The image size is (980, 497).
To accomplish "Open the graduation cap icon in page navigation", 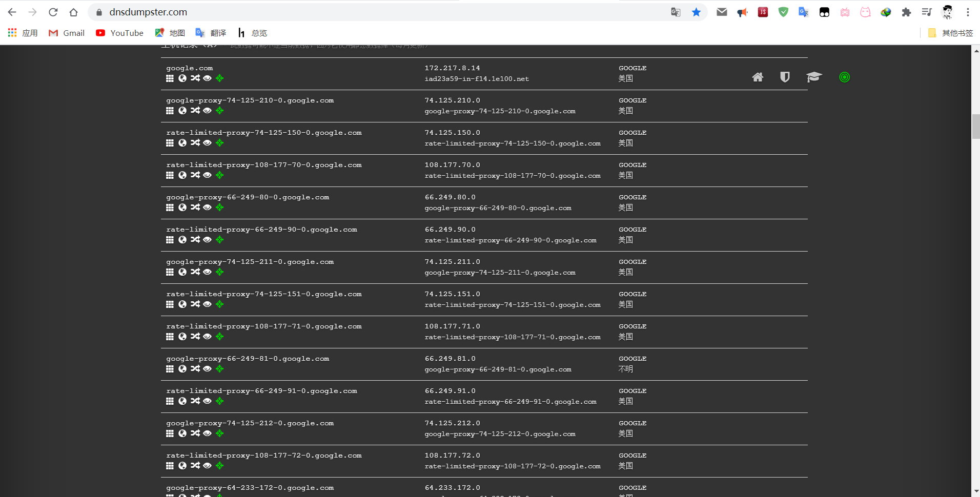I will click(814, 77).
